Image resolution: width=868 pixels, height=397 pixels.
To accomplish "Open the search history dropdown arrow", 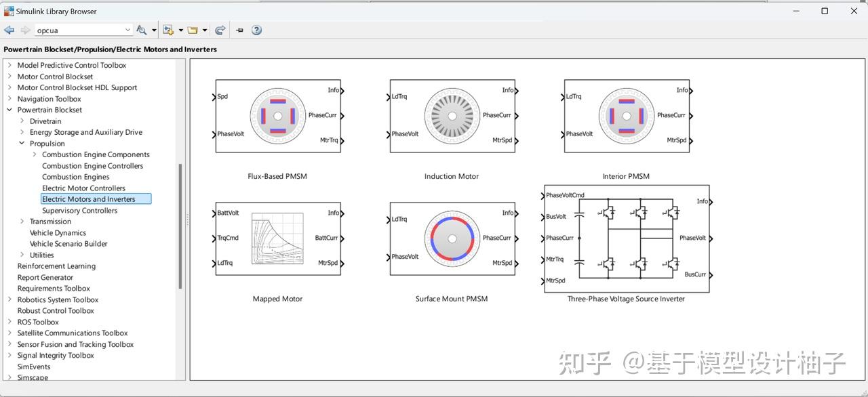I will tap(128, 30).
